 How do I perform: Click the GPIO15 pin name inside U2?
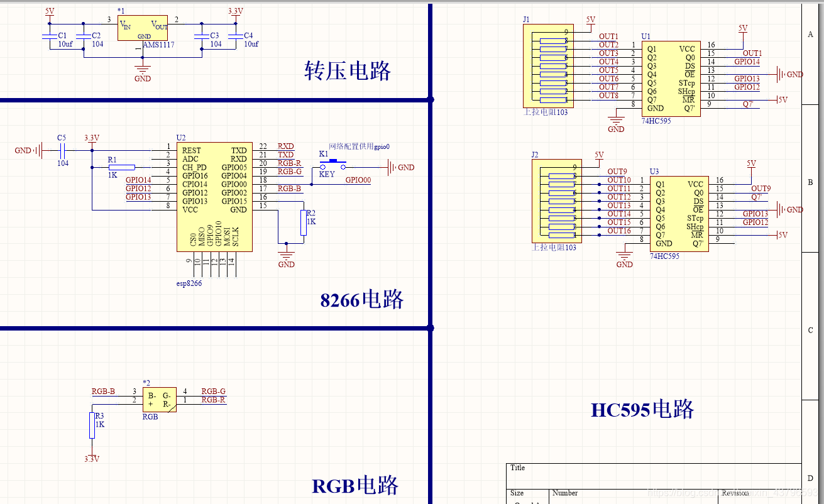click(x=234, y=201)
